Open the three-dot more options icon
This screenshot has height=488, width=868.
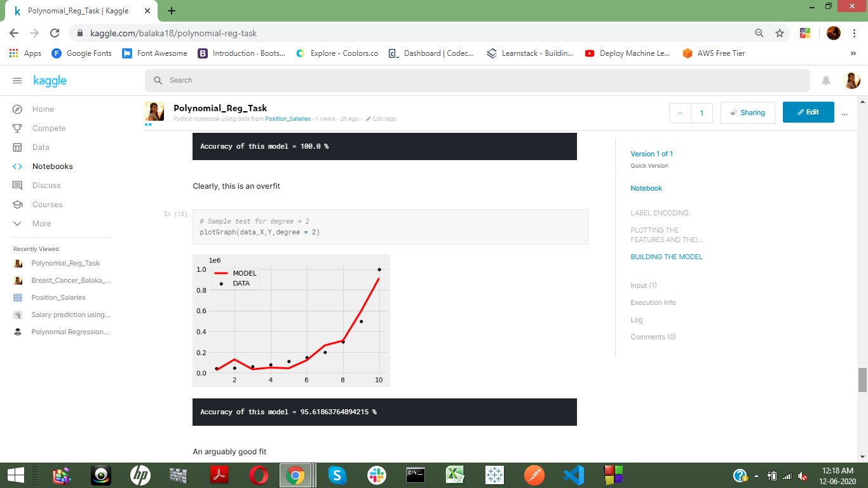point(844,114)
